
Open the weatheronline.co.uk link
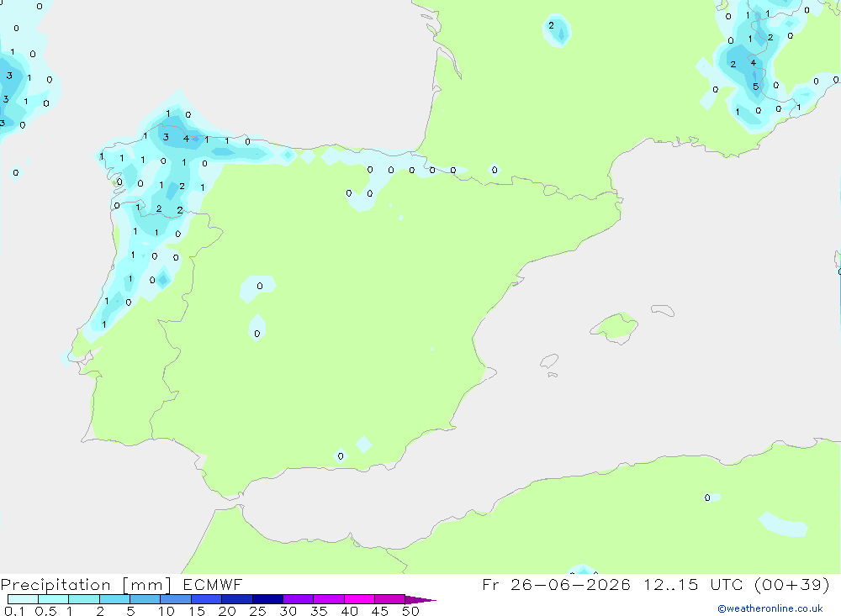tap(770, 608)
